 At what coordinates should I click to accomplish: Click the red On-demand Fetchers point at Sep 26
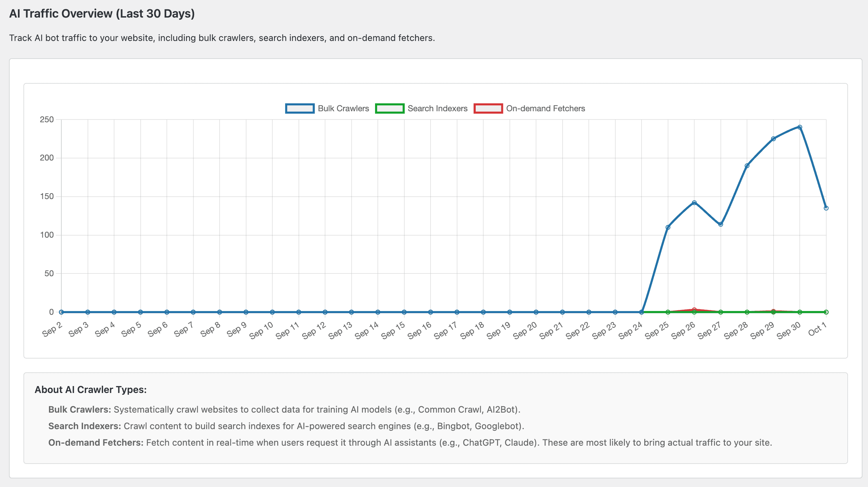(694, 309)
